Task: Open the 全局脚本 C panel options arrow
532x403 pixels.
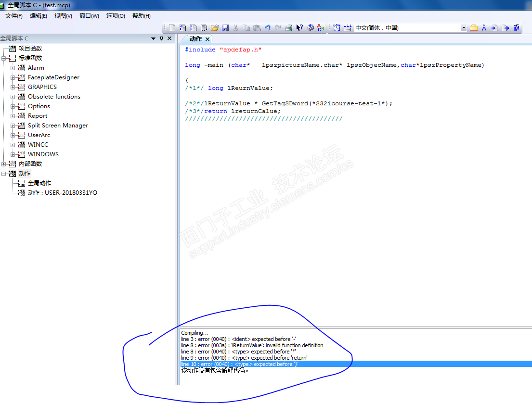Action: (153, 38)
